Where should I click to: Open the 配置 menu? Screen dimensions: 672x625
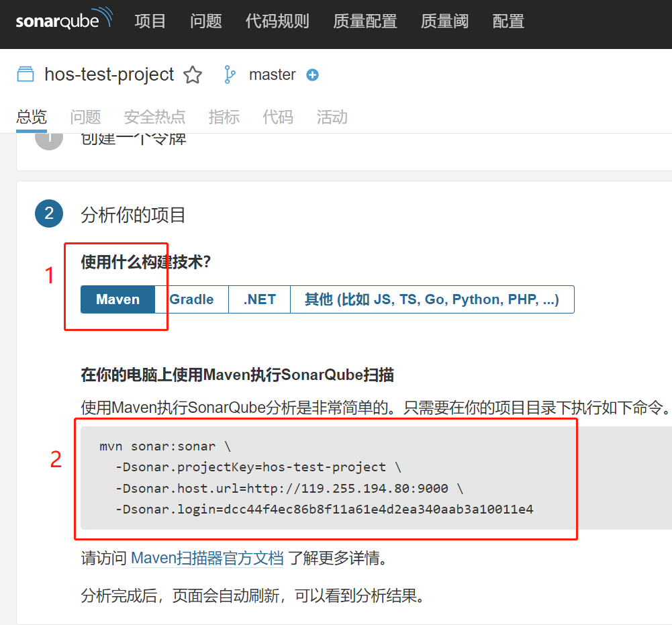click(508, 21)
